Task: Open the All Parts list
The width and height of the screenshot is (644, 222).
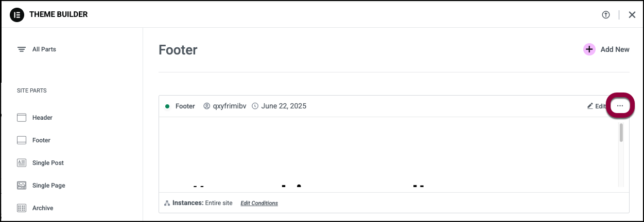Action: (44, 49)
